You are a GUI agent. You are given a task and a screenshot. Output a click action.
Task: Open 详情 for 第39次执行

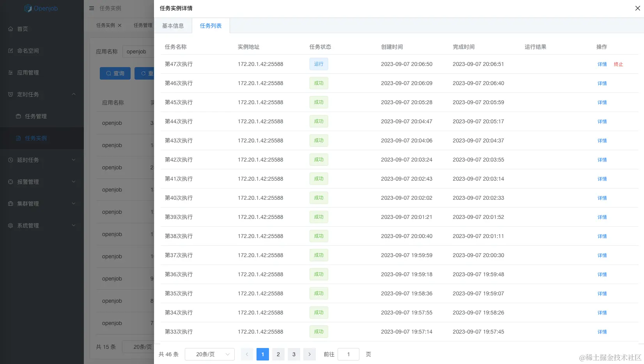pos(602,217)
